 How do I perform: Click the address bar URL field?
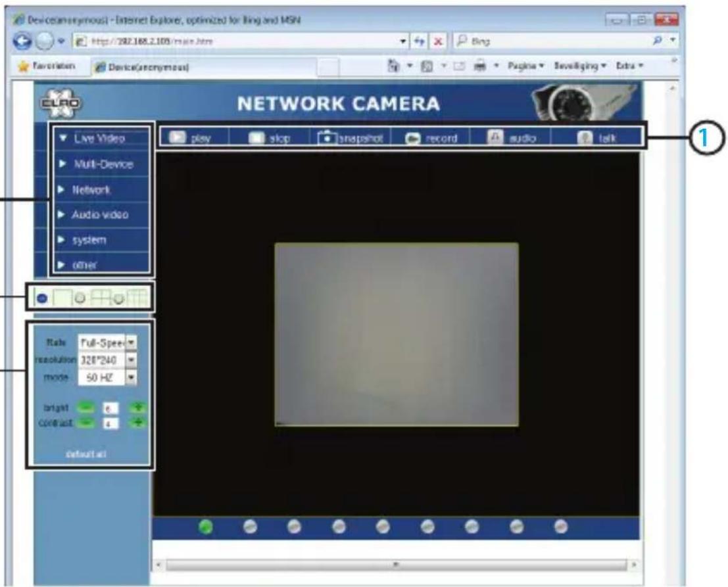pyautogui.click(x=236, y=41)
